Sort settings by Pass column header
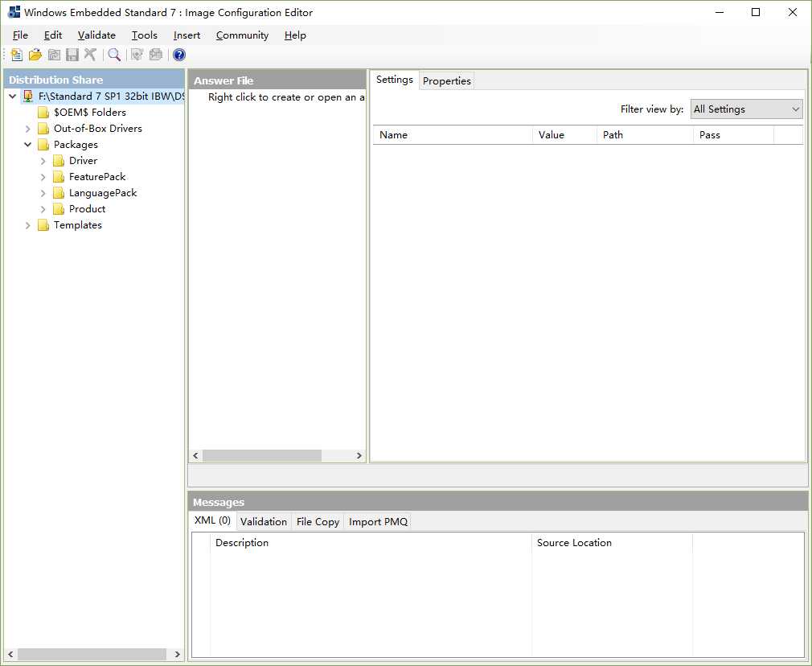This screenshot has width=812, height=666. (x=733, y=135)
